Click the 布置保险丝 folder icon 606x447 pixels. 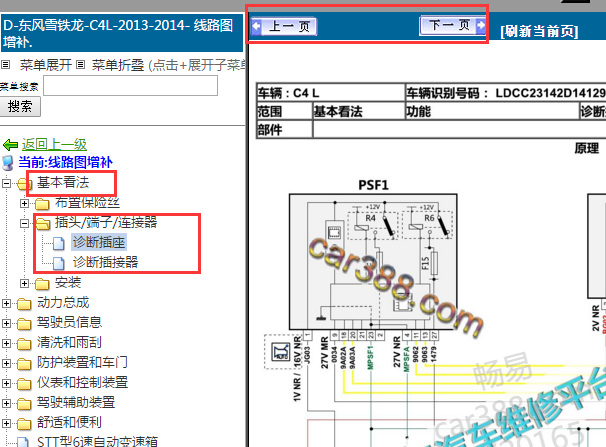tap(42, 204)
